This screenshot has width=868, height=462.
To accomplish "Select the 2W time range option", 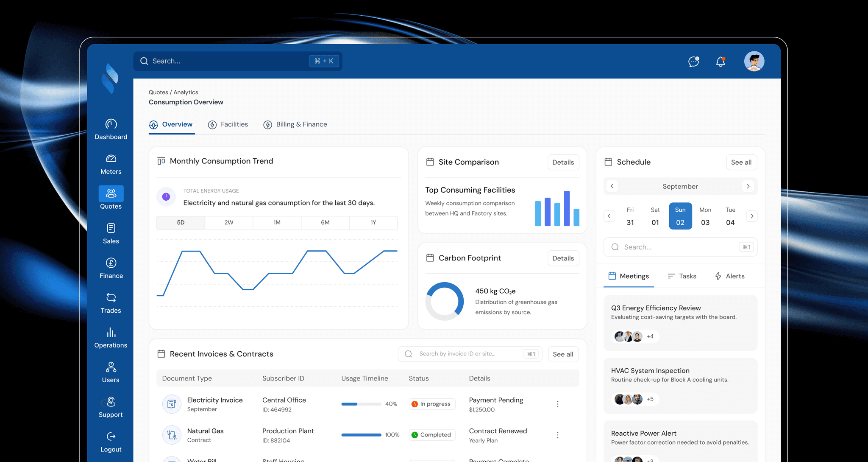I will [x=229, y=223].
